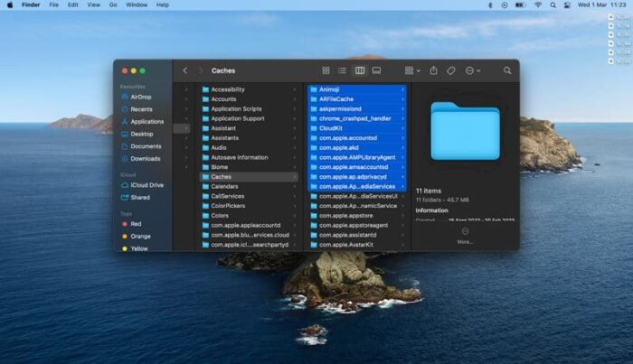Select the com.apple.AMPLibraryAgent folder
This screenshot has width=633, height=364.
coord(357,157)
